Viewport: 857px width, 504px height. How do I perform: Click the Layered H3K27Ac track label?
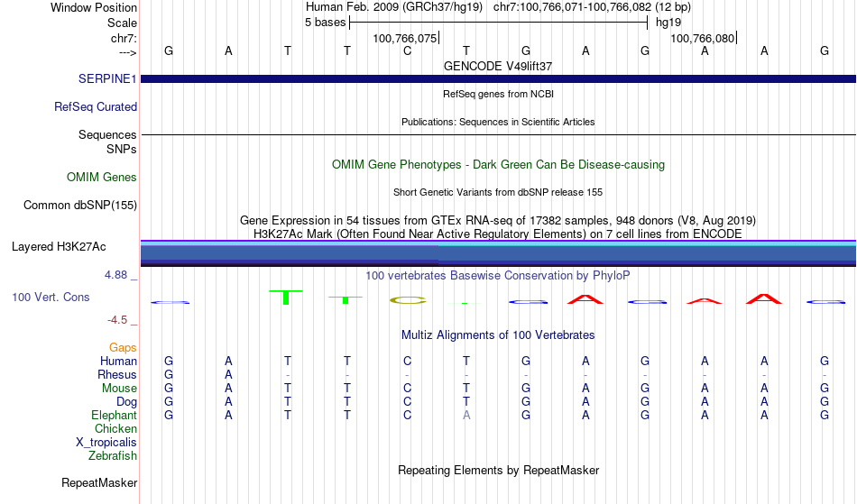pyautogui.click(x=59, y=247)
